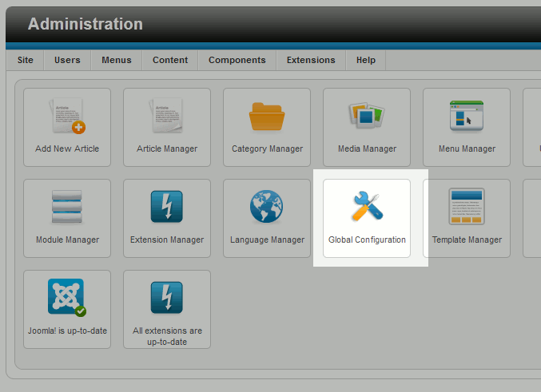The width and height of the screenshot is (541, 392).
Task: Open the Extensions menu
Action: 311,60
